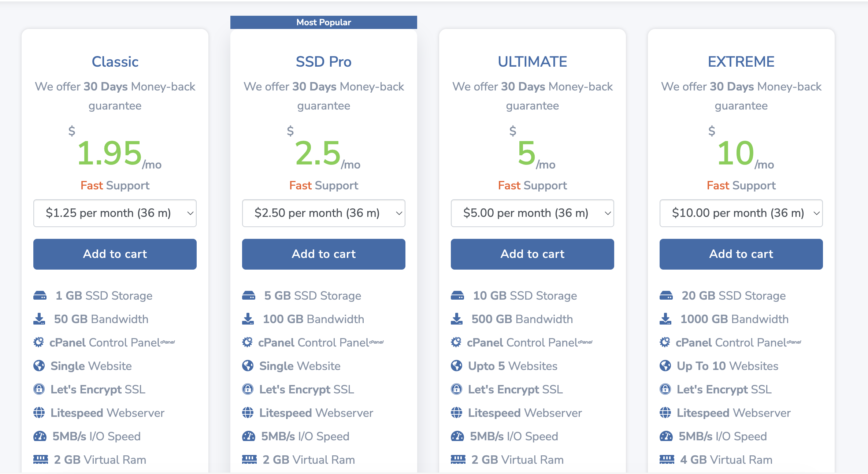Click 1000 GB Bandwidth text
The image size is (868, 474).
pyautogui.click(x=734, y=319)
